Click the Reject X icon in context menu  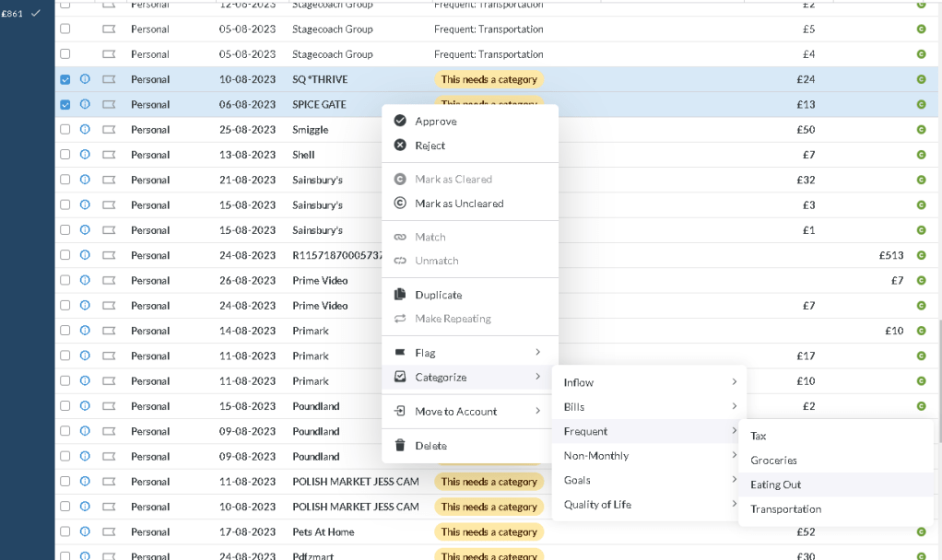point(400,146)
